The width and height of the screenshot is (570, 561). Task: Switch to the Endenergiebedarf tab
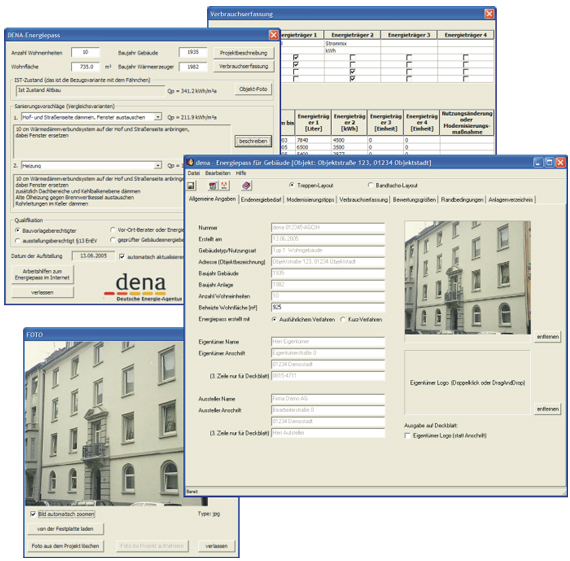pyautogui.click(x=261, y=200)
